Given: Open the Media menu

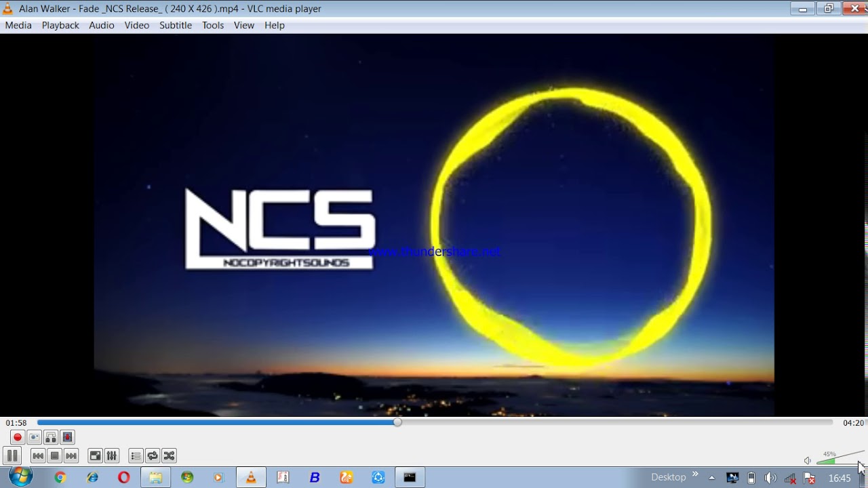Looking at the screenshot, I should (x=18, y=25).
